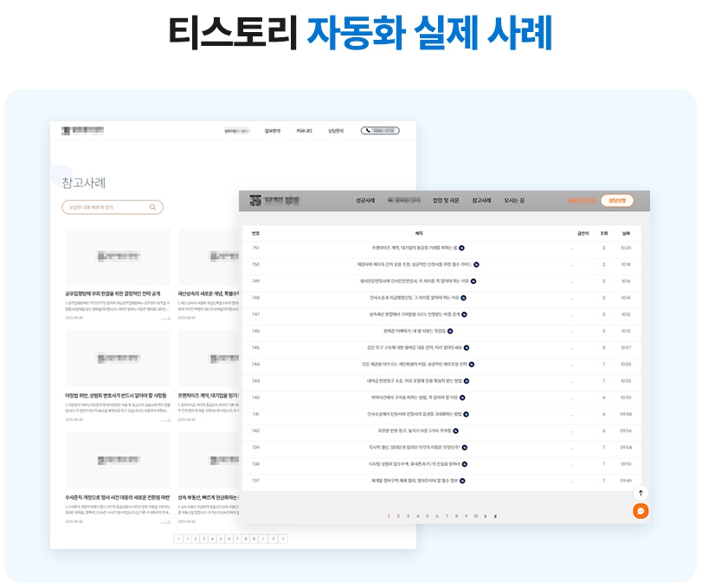The image size is (702, 588).
Task: Click the row number 745 cell
Action: point(255,347)
